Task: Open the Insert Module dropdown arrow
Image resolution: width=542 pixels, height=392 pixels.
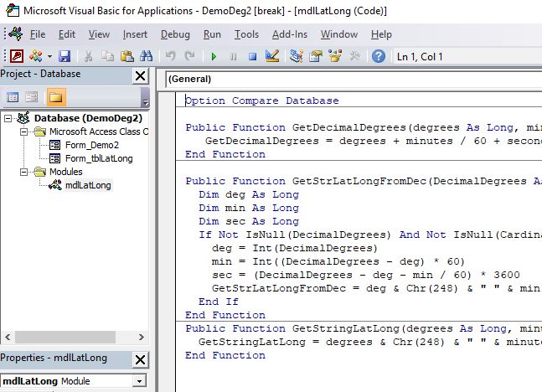Action: (49, 56)
